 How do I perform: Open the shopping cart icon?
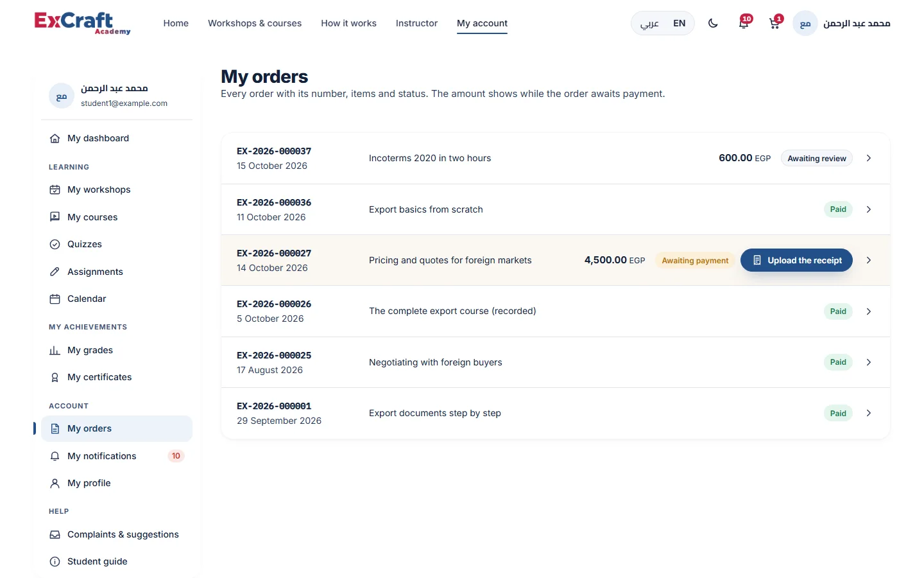tap(774, 24)
